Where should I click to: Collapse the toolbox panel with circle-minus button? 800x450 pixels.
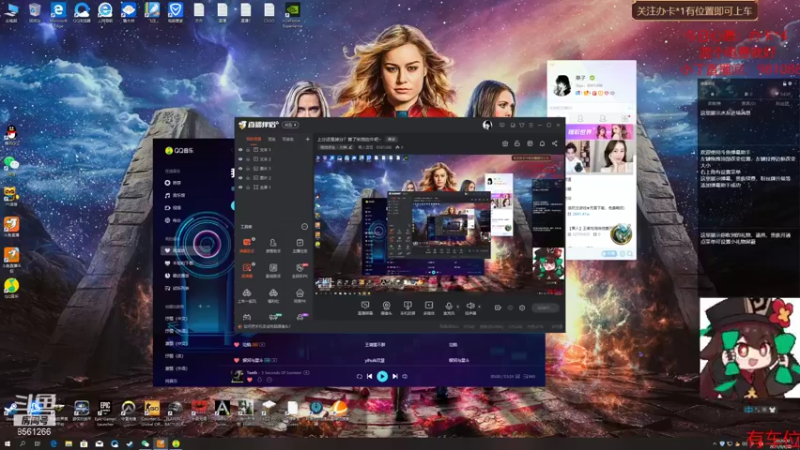tap(305, 227)
